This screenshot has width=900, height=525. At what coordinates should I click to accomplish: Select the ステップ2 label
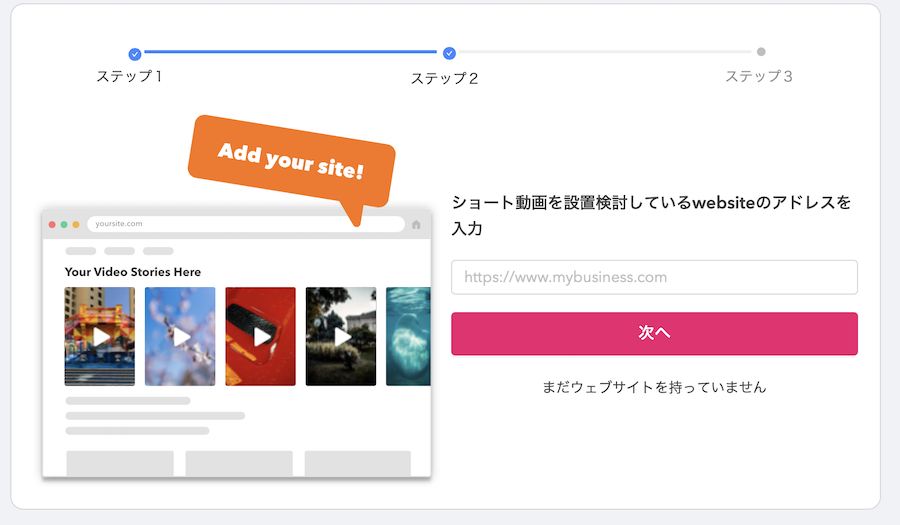444,79
